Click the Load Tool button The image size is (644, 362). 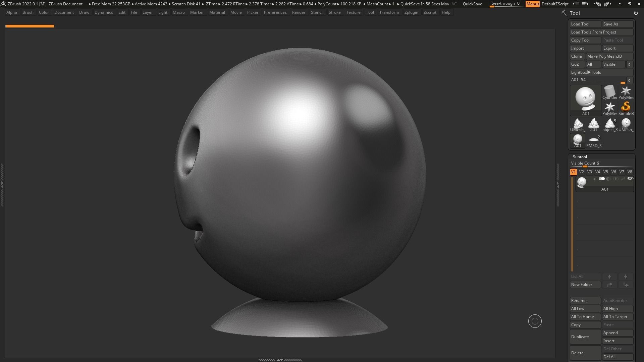tap(585, 24)
